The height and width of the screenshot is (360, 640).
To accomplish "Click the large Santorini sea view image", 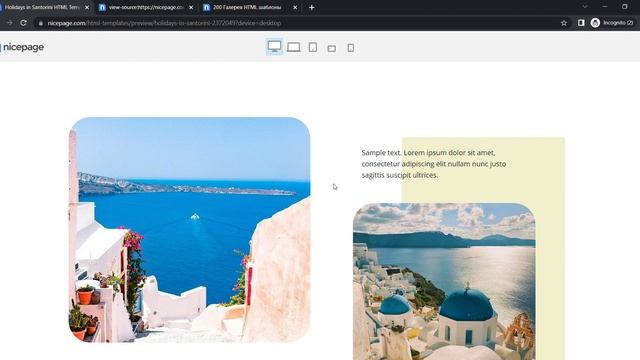I will [x=189, y=230].
